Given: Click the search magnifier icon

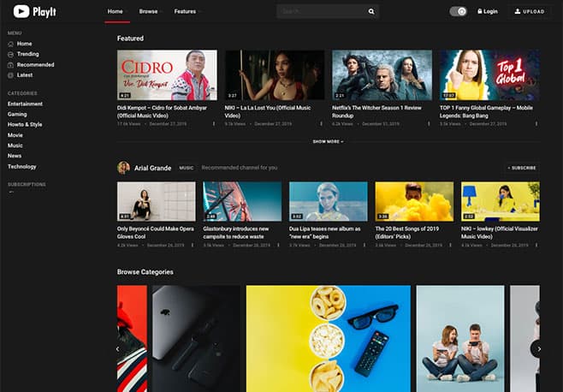Looking at the screenshot, I should [x=371, y=11].
